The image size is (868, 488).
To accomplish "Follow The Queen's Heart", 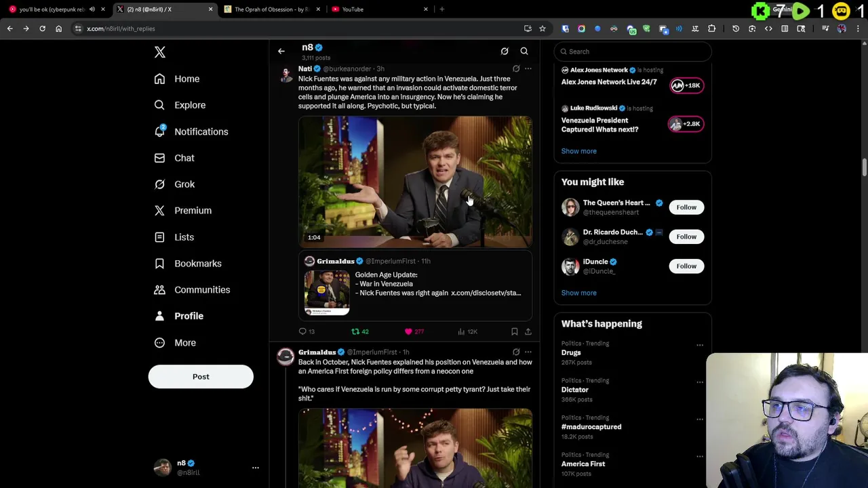I will click(686, 207).
